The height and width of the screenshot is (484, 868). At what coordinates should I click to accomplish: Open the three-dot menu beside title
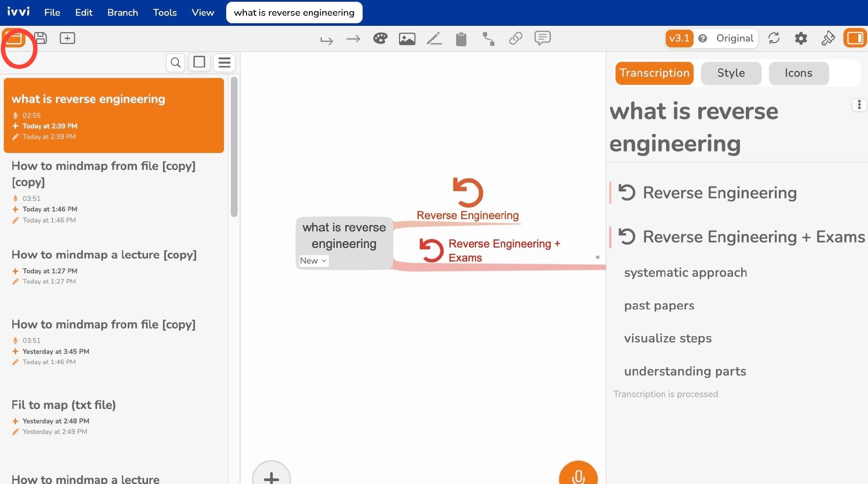pyautogui.click(x=859, y=105)
